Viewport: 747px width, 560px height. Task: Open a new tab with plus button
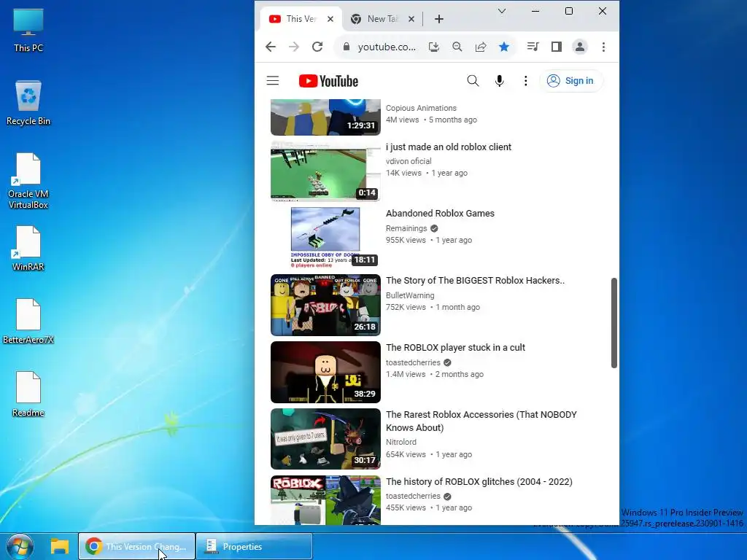click(x=439, y=19)
